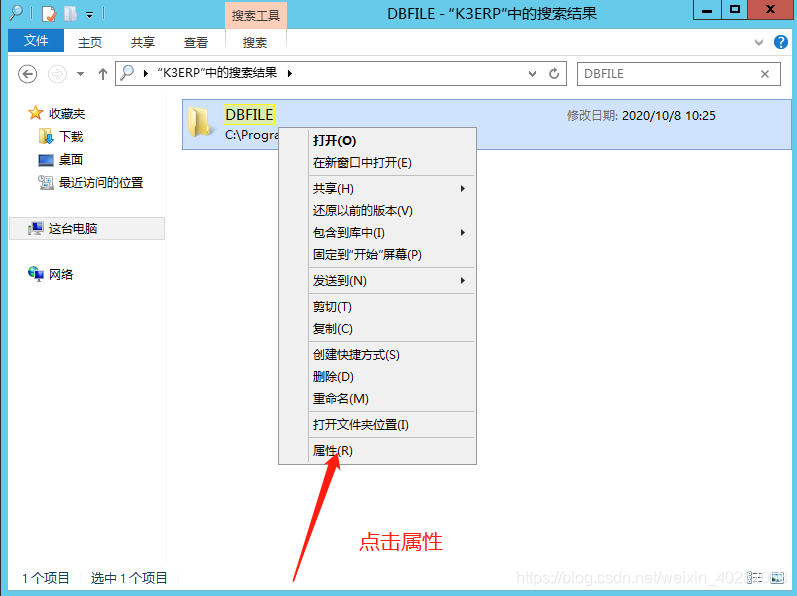Choose 在新窗口中打开(E) from context menu

coord(377,163)
